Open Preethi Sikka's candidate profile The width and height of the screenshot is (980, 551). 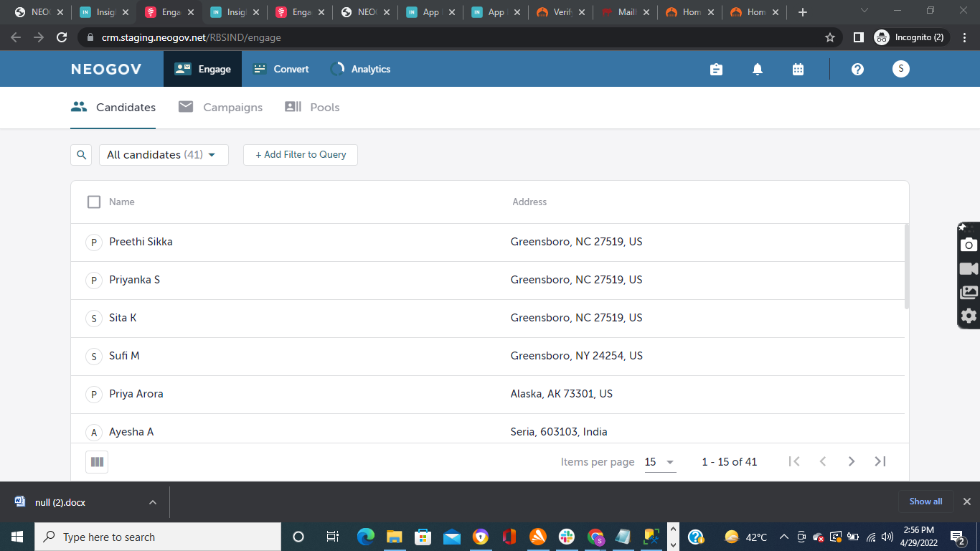(141, 242)
